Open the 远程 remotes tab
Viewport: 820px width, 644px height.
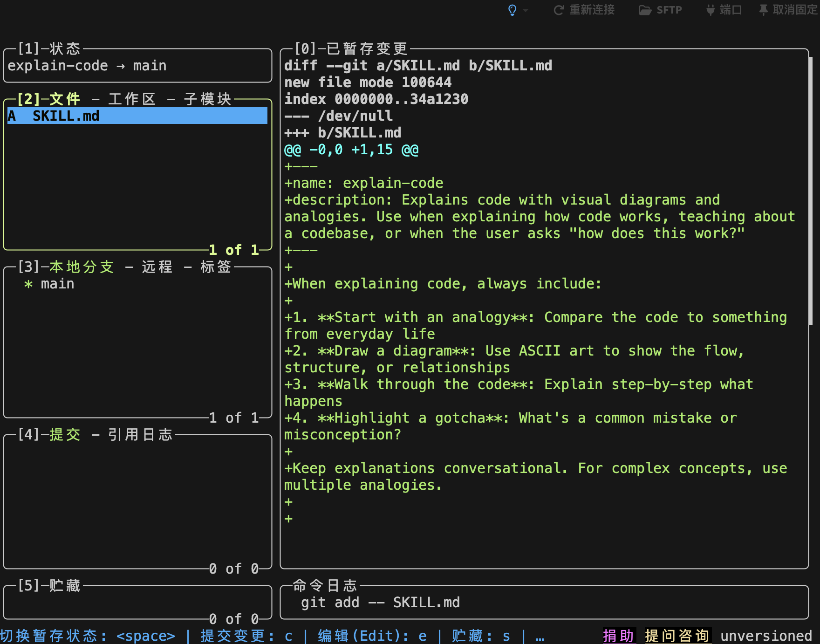[x=157, y=267]
